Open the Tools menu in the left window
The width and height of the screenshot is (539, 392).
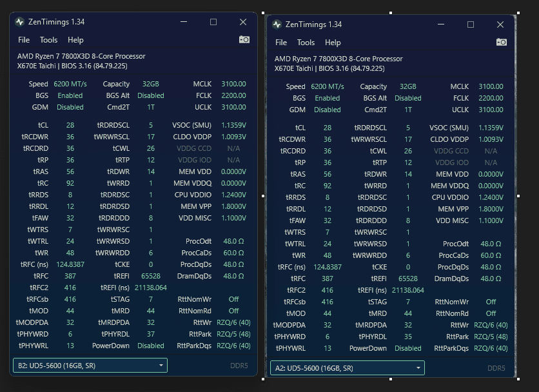[x=48, y=40]
